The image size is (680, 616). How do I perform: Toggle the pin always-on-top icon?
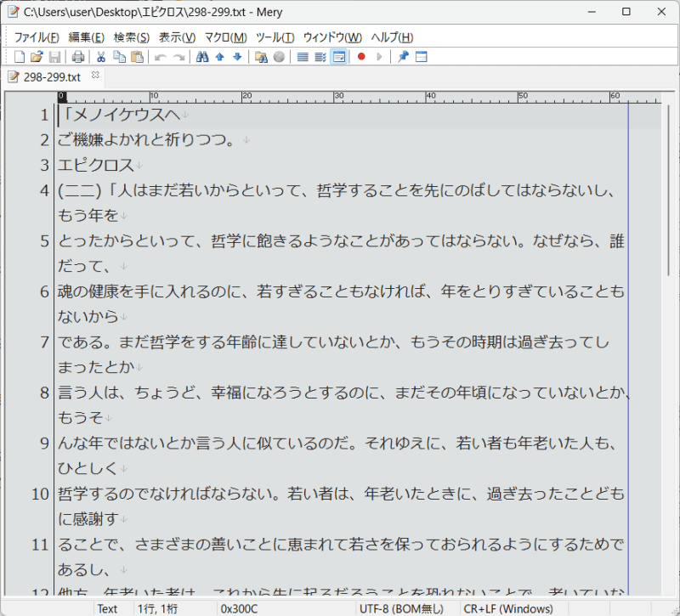pos(403,57)
